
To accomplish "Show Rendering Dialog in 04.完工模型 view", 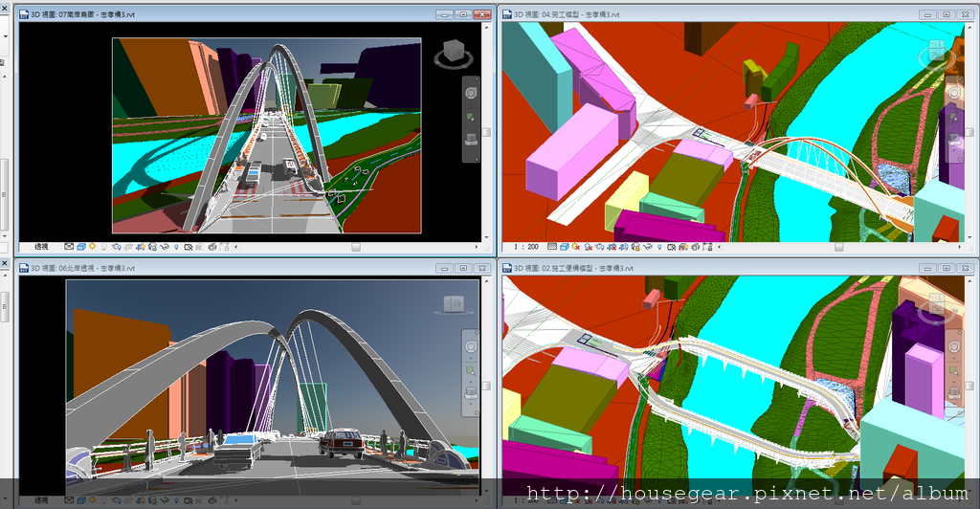I will point(600,247).
